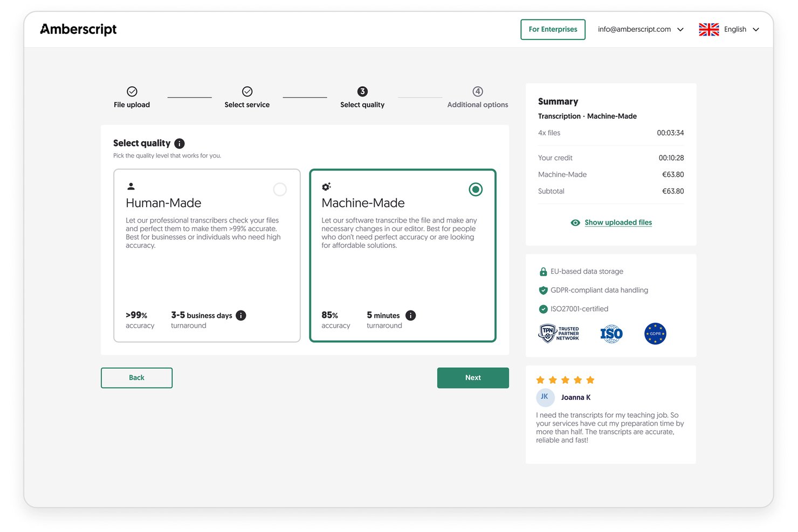Click the gear icon on Machine-Made card
The width and height of the screenshot is (798, 532).
click(x=326, y=186)
